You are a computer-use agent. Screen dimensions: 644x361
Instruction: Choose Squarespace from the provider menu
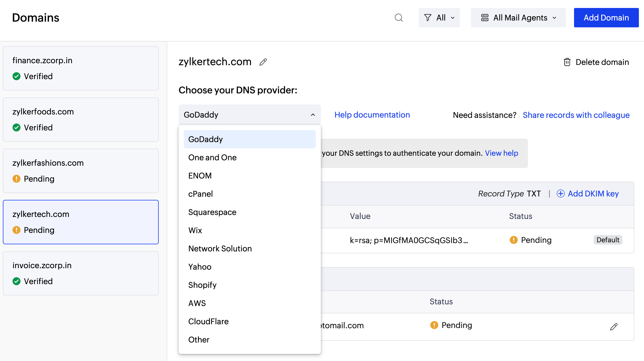tap(212, 212)
